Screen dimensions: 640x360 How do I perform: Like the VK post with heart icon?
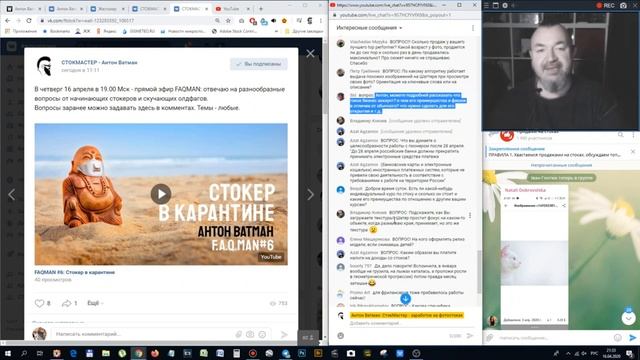pos(39,303)
